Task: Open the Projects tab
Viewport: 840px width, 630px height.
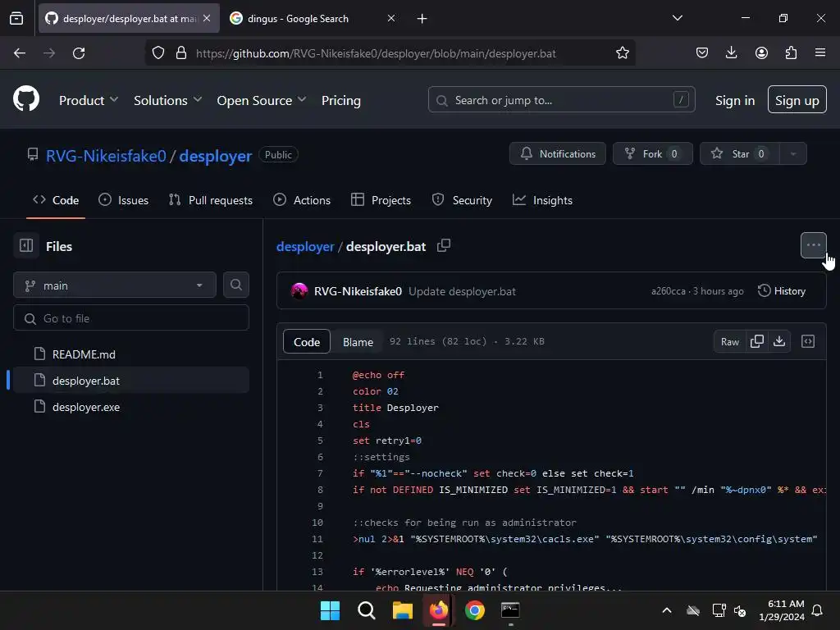Action: coord(381,200)
